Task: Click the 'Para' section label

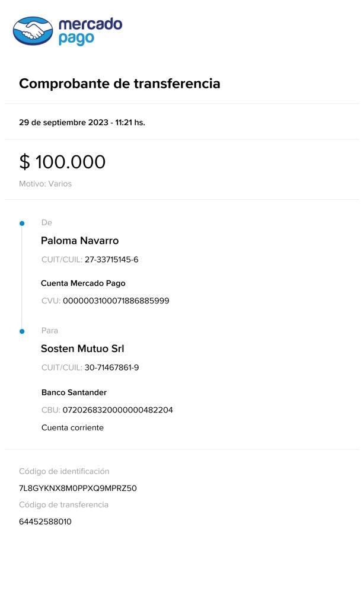Action: pos(50,330)
